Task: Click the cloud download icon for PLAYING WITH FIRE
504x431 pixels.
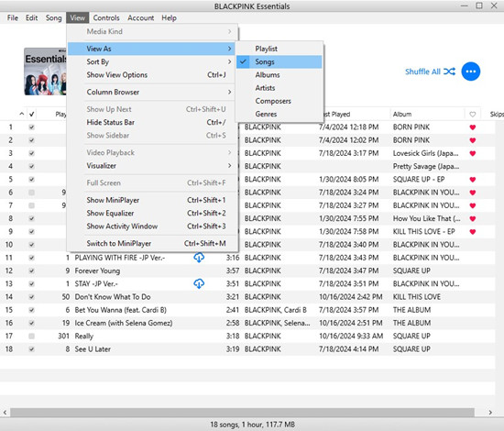Action: click(x=199, y=258)
